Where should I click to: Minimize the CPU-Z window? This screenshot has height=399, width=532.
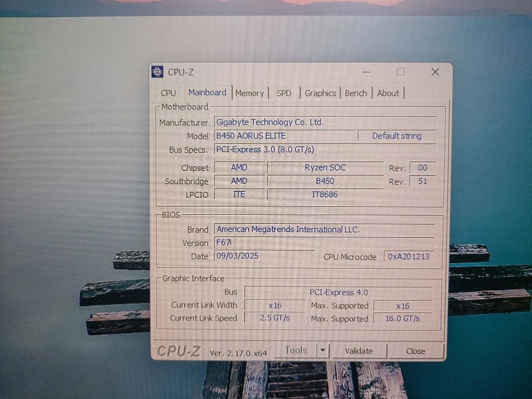coord(366,72)
